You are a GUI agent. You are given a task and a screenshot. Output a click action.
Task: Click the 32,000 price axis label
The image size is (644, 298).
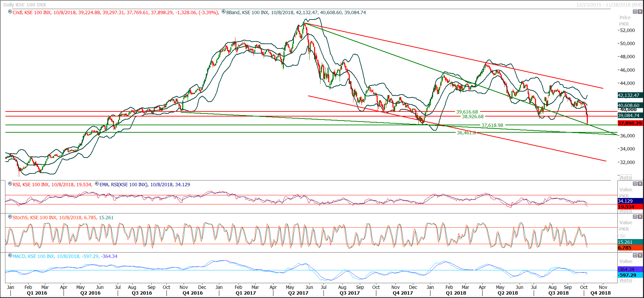click(627, 162)
